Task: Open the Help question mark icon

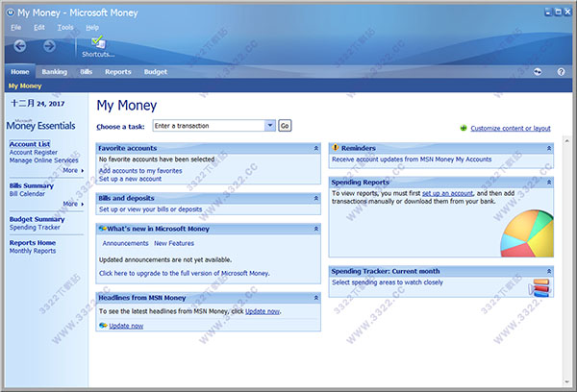Action: (x=561, y=72)
